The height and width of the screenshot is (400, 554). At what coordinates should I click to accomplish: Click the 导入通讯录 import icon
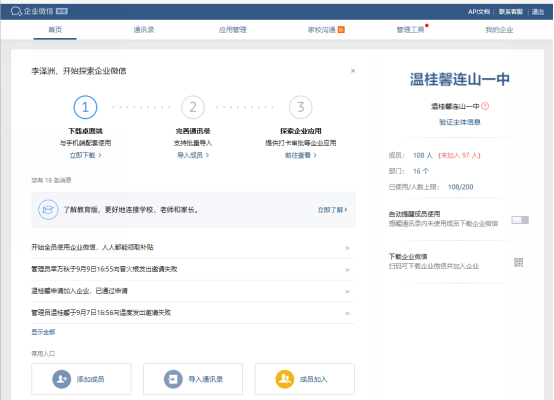(173, 379)
